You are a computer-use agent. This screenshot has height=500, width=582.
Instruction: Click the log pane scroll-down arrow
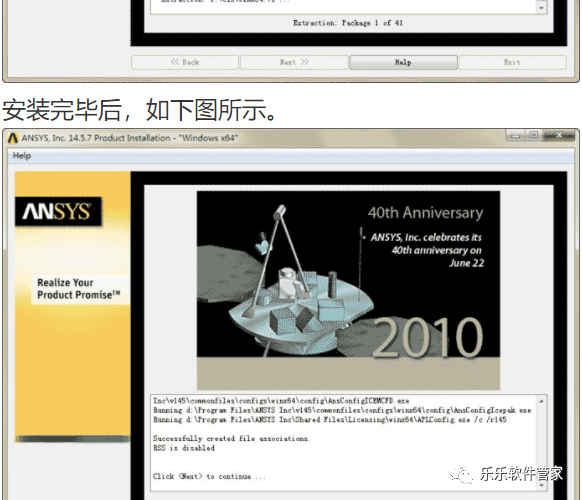pos(541,485)
